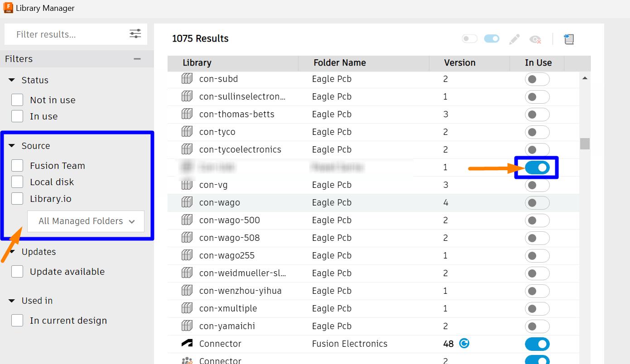The width and height of the screenshot is (630, 364).
Task: Click the import library icon in toolbar
Action: click(569, 39)
